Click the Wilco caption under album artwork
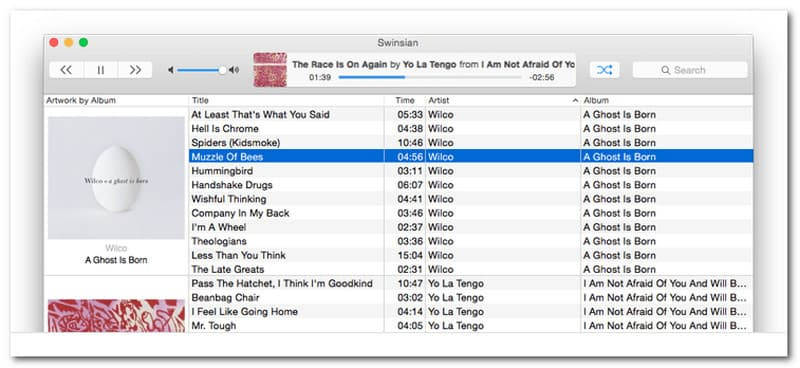Screen dimensions: 800x368 (x=116, y=248)
